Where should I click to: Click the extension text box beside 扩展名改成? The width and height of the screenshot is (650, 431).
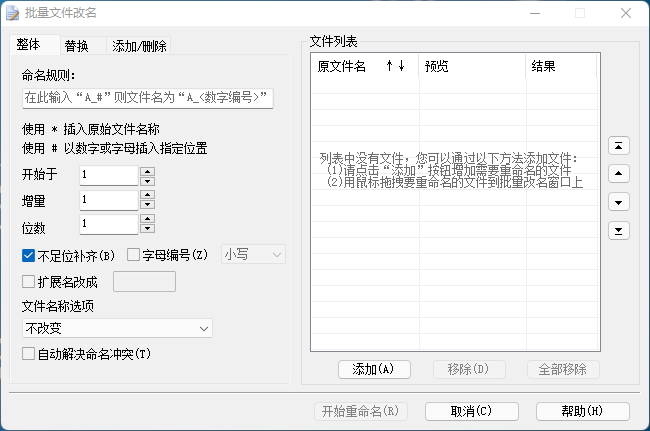(x=144, y=282)
